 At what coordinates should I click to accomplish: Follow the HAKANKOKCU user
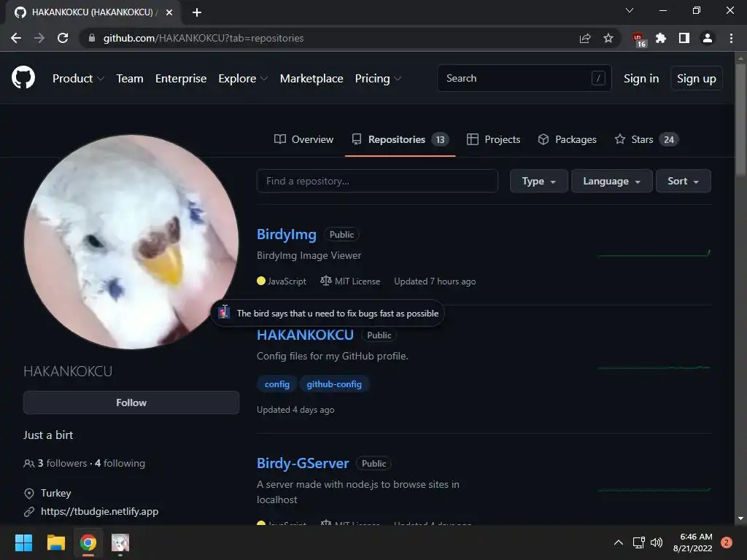[x=131, y=402]
